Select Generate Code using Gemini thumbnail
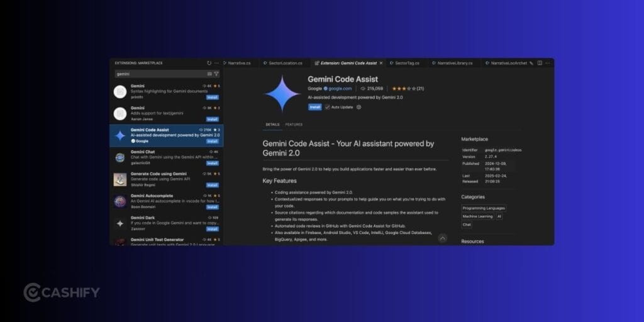This screenshot has width=644, height=322. pyautogui.click(x=120, y=179)
